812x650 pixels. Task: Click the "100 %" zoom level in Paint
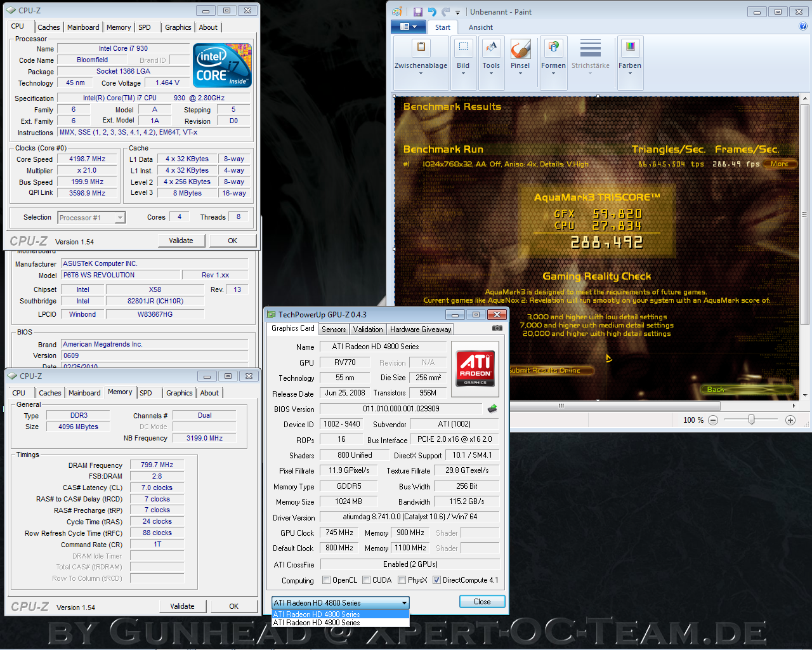(693, 420)
